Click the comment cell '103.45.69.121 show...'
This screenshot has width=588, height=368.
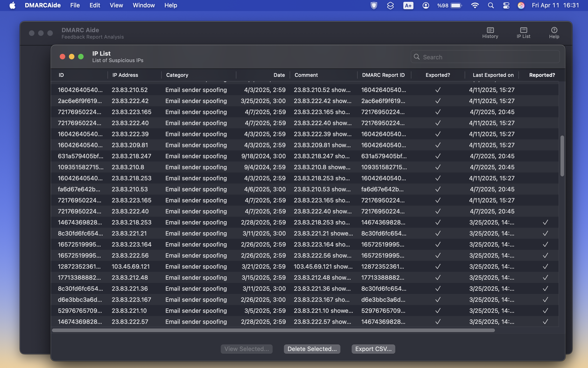pyautogui.click(x=323, y=267)
